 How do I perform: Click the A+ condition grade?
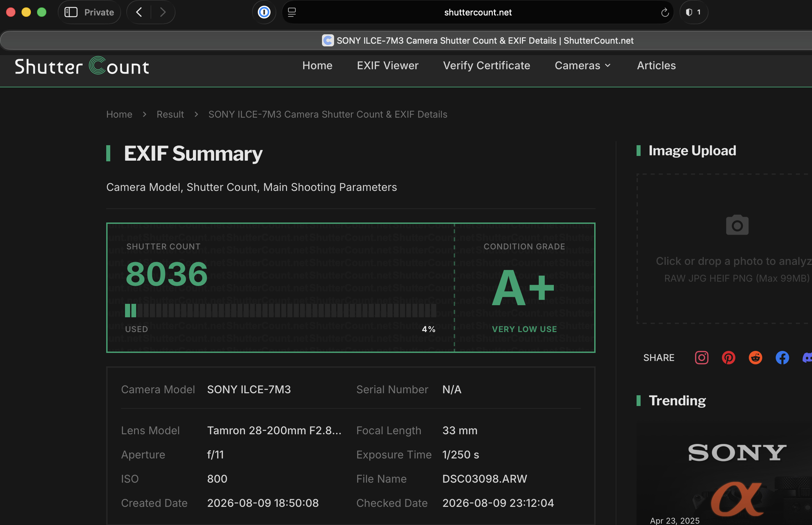click(x=524, y=288)
